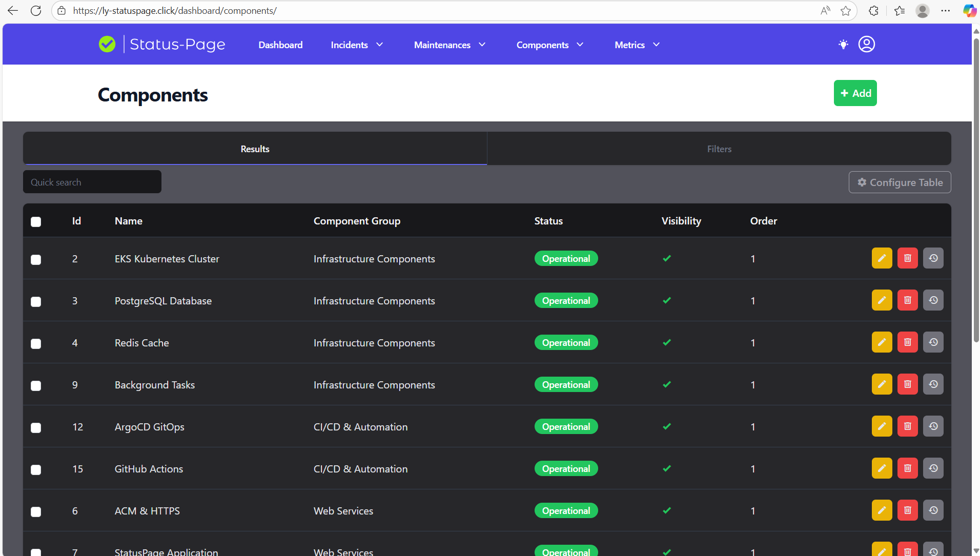The image size is (980, 556).
Task: Delete the PostgreSQL Database component
Action: pyautogui.click(x=908, y=300)
